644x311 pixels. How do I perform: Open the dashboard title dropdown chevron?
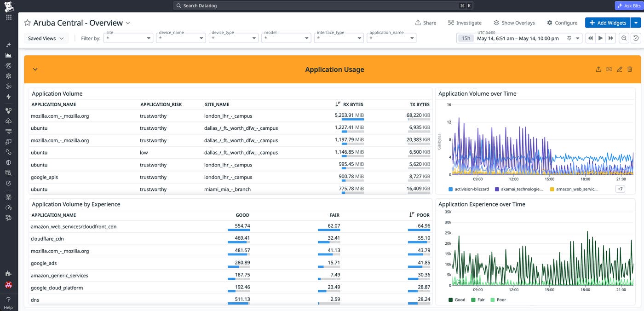tap(128, 23)
